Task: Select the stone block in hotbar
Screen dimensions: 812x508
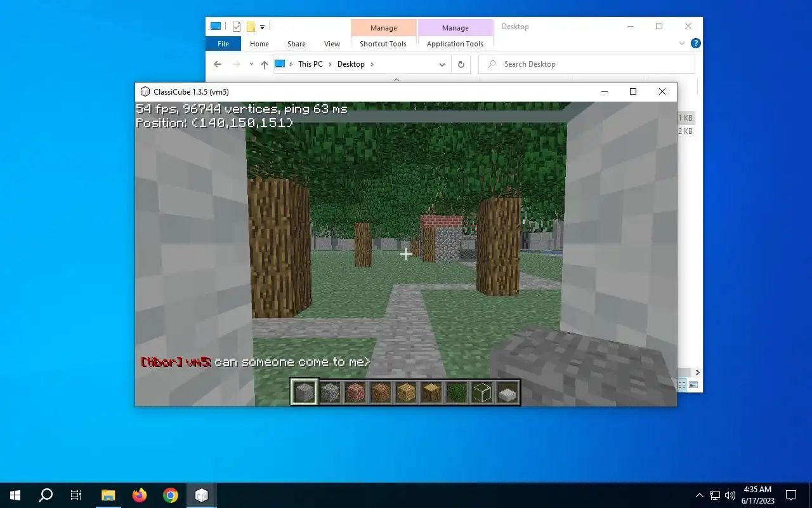Action: tap(304, 392)
